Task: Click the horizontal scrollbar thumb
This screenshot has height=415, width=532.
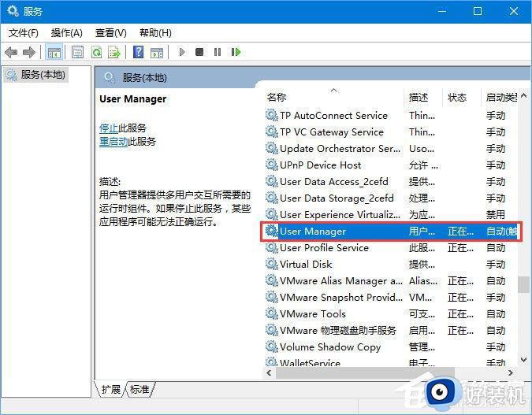Action: click(x=365, y=373)
